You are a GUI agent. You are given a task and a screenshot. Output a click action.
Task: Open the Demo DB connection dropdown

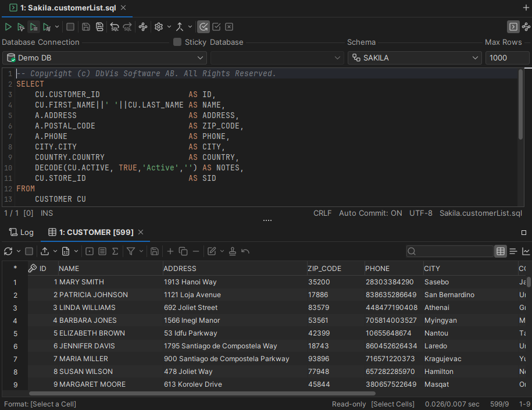tap(105, 58)
